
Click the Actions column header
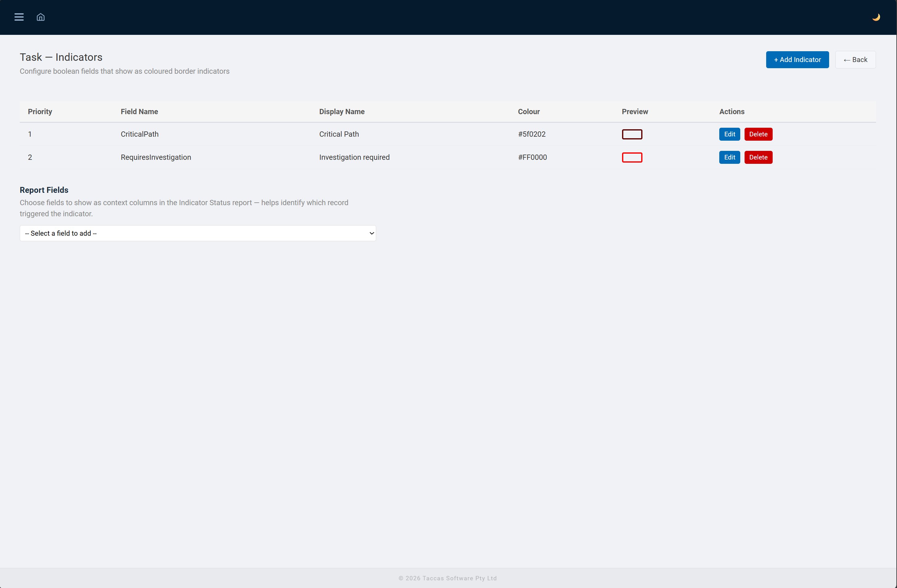click(732, 112)
